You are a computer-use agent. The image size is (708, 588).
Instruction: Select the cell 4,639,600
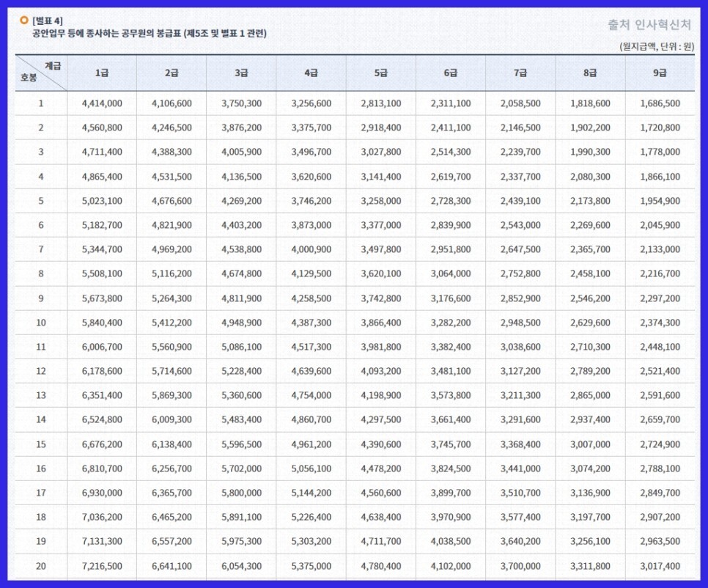coord(311,371)
